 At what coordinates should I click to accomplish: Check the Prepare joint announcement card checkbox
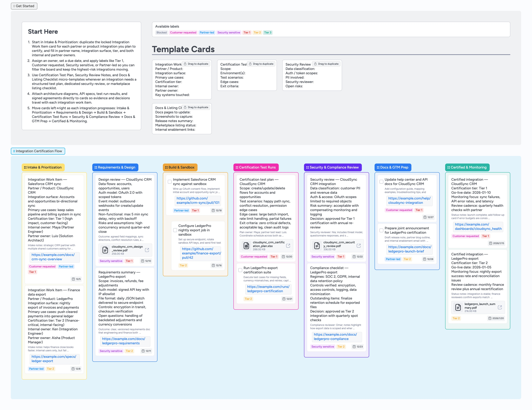(x=381, y=230)
